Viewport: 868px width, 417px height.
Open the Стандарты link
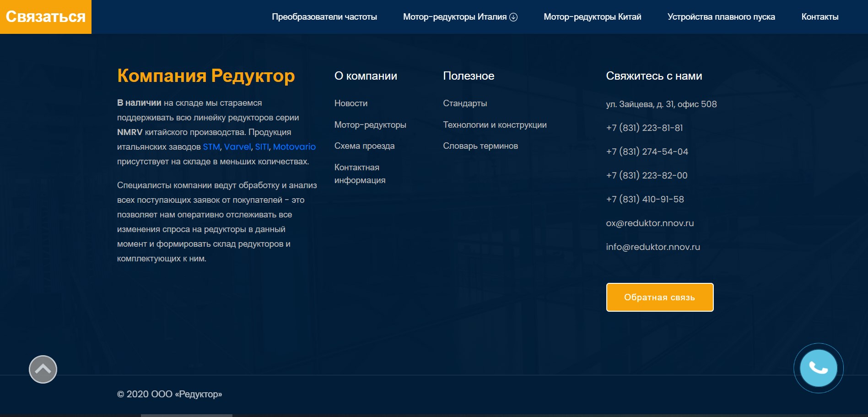coord(465,103)
